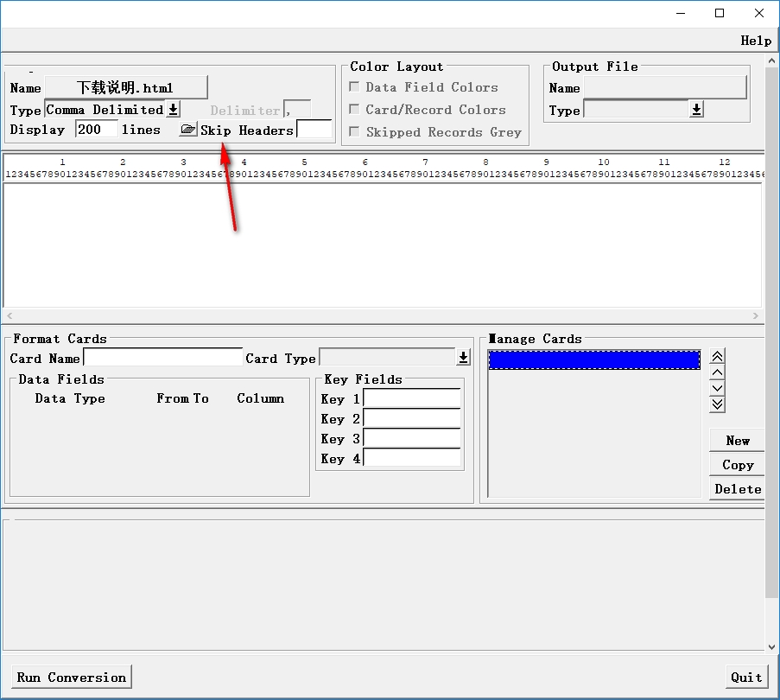Open input Type dropdown Comma Delimited
This screenshot has width=780, height=700.
[173, 110]
